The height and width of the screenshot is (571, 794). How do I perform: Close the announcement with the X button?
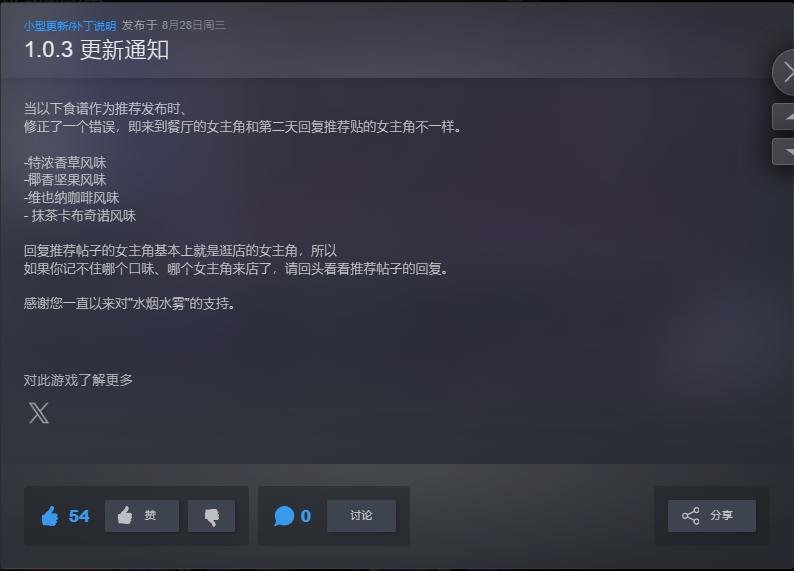(785, 72)
